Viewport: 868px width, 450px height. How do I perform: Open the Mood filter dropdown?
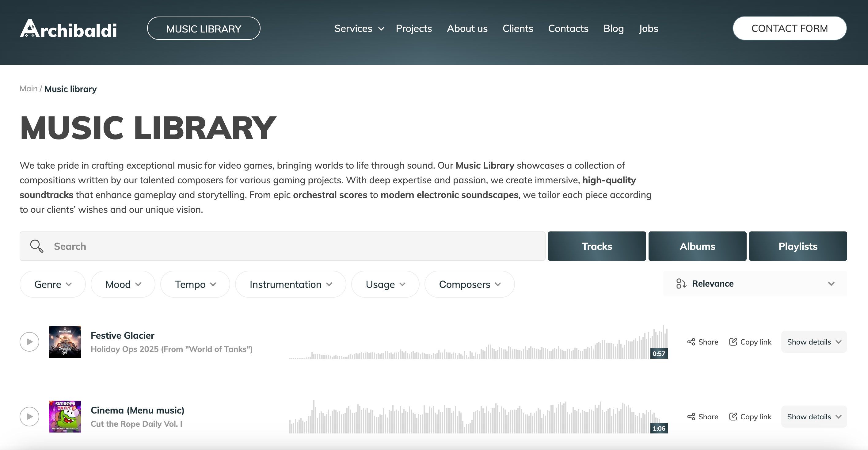tap(123, 284)
